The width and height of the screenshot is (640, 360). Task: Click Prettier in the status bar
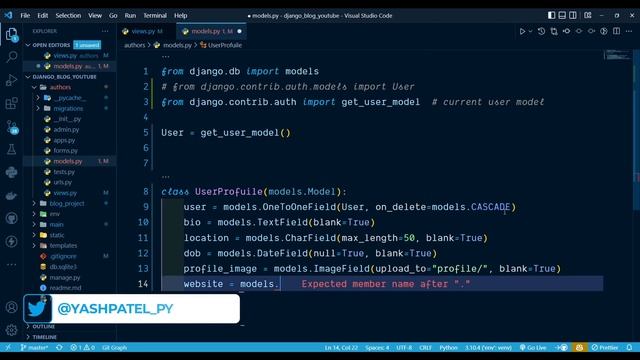click(605, 348)
